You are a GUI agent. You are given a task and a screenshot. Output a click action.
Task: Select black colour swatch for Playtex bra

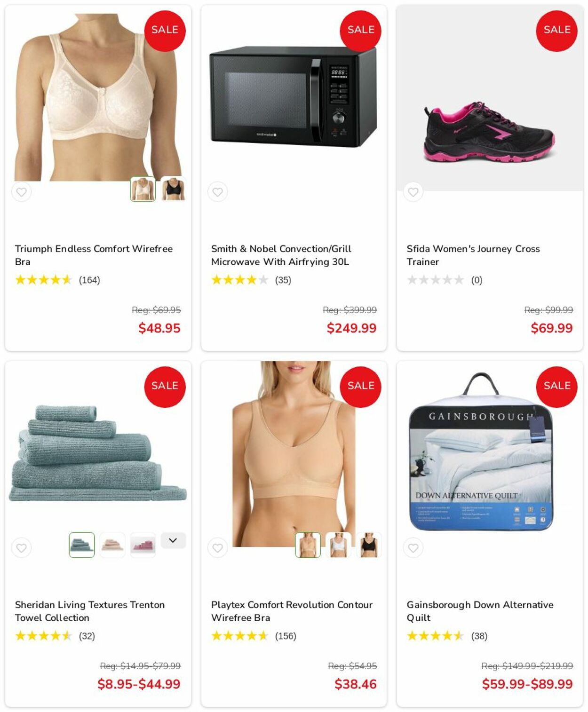(x=369, y=545)
